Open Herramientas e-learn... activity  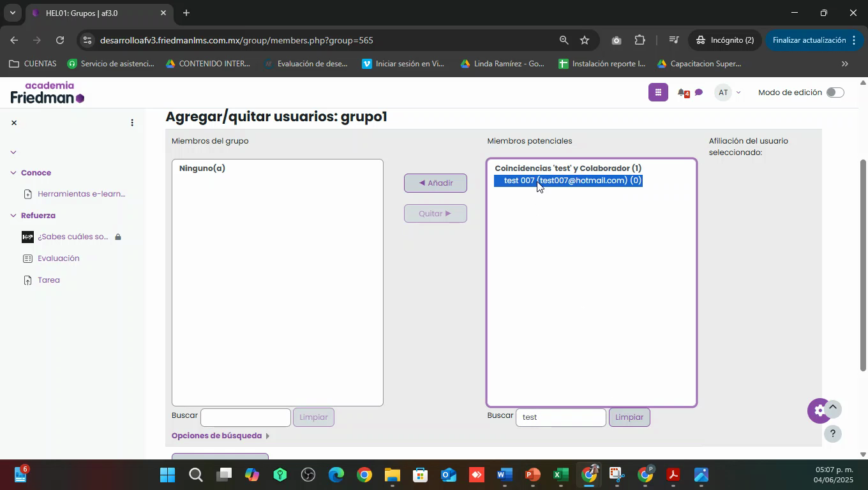coord(82,194)
